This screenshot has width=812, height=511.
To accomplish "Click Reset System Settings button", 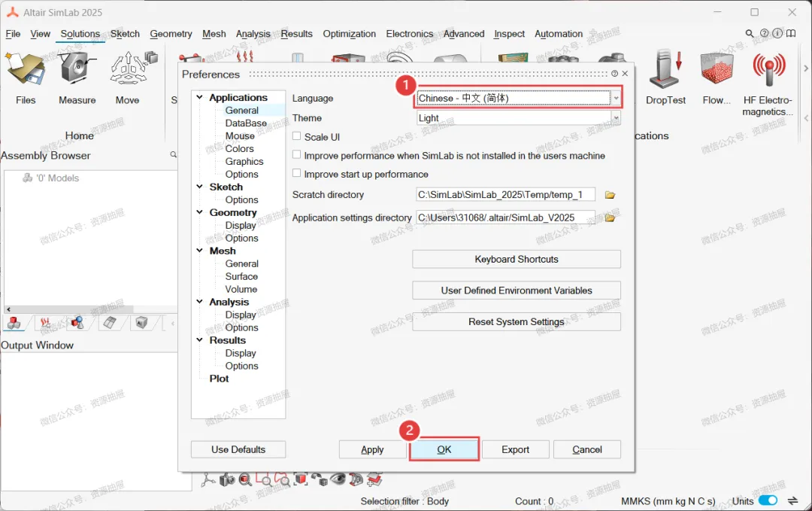I will pyautogui.click(x=517, y=322).
